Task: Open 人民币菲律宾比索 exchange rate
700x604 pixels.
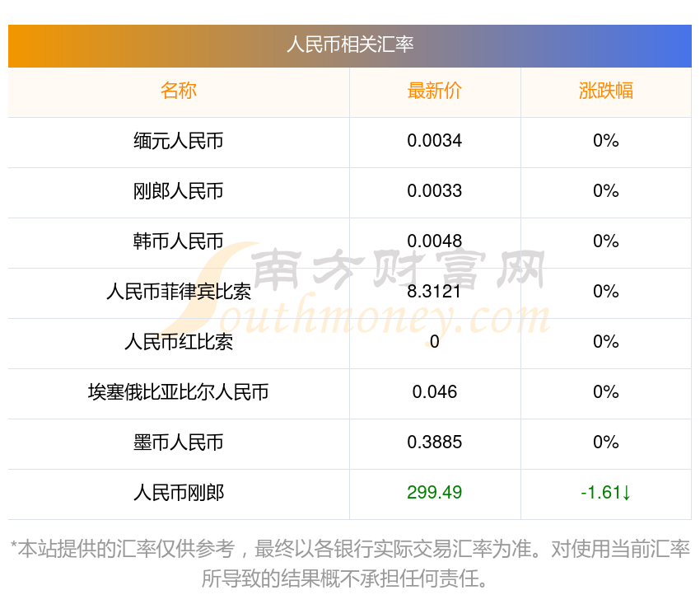Action: (179, 292)
